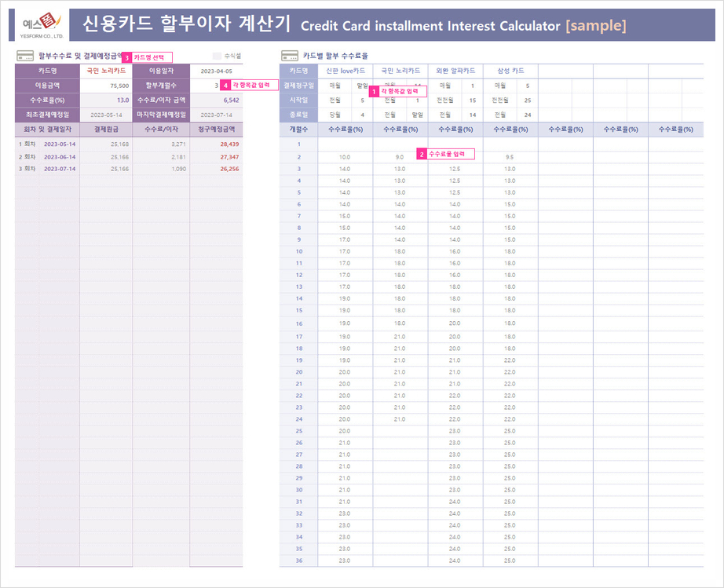Click the 수식셀 legend color box

[x=217, y=56]
